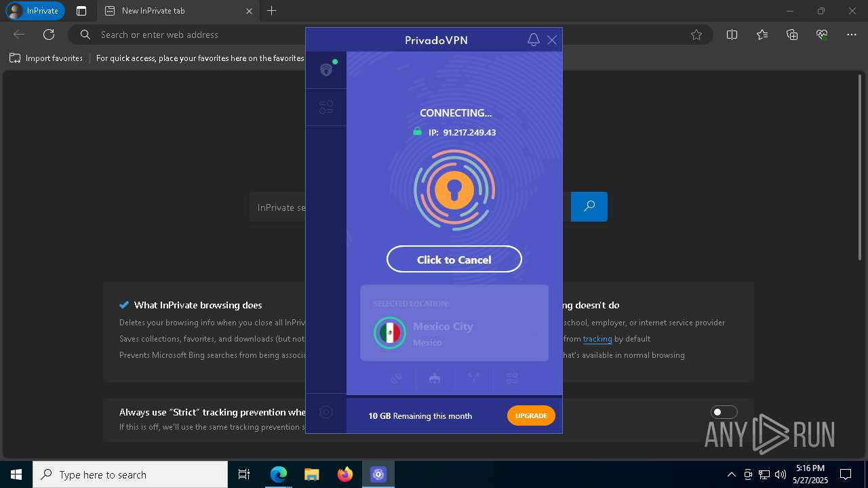This screenshot has height=488, width=868.
Task: Click the Windows taskbar search box
Action: click(130, 474)
